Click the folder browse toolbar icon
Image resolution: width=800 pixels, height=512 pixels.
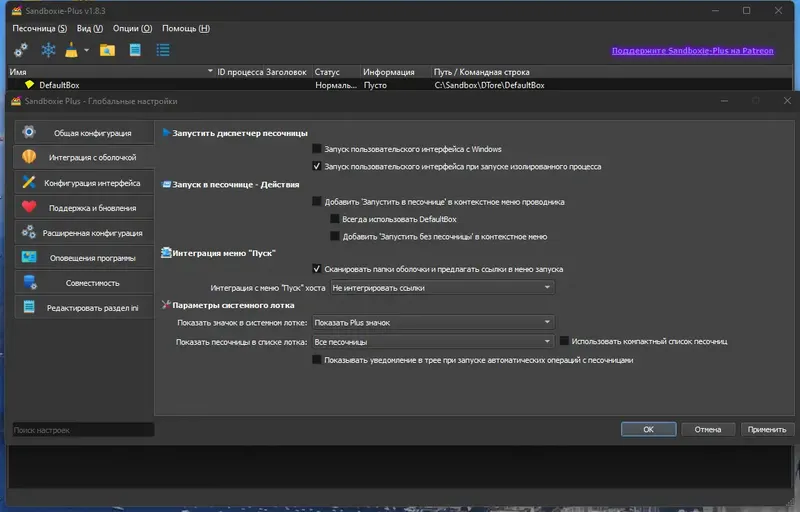pos(107,50)
